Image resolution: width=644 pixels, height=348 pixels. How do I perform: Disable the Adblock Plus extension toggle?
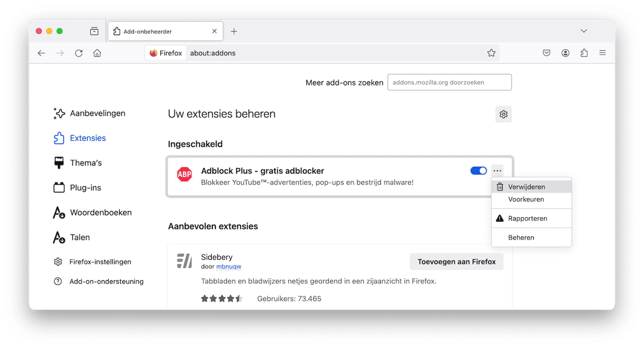coord(478,171)
